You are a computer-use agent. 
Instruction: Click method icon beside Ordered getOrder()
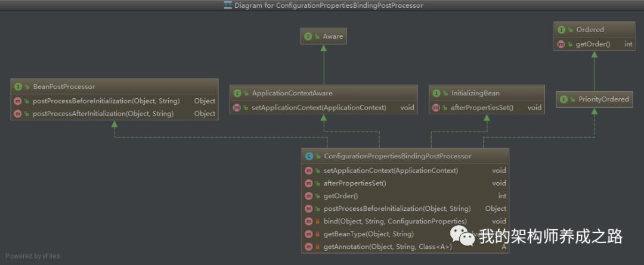click(561, 44)
